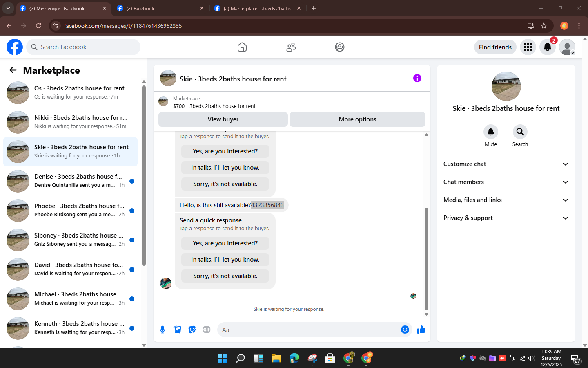
Task: Click the View buyer button
Action: click(x=223, y=119)
